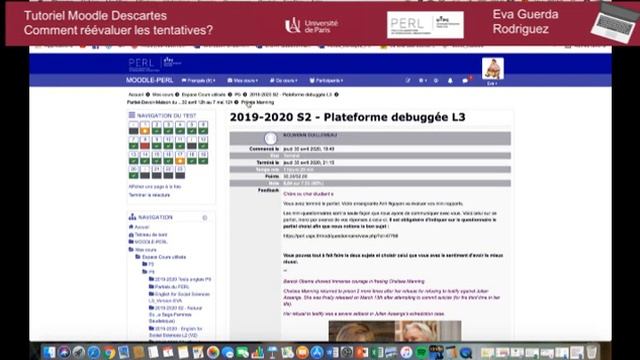Click the 'Espace Cours utilisés' breadcrumb

point(204,95)
